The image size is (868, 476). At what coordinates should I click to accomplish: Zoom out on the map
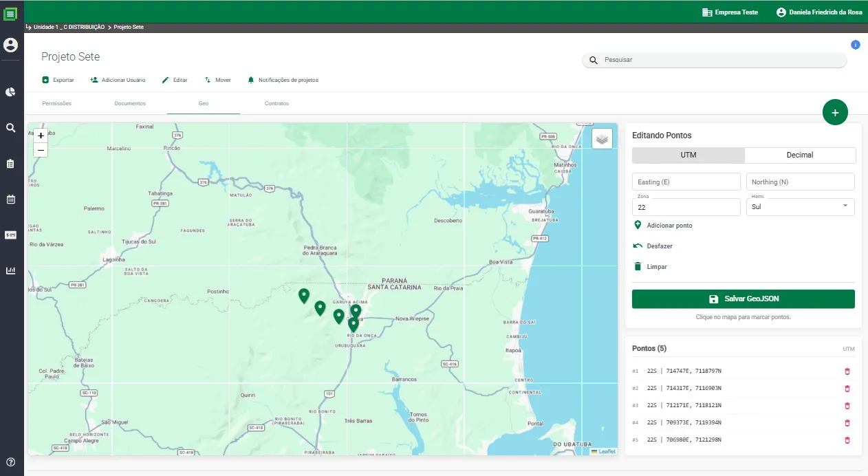[41, 150]
